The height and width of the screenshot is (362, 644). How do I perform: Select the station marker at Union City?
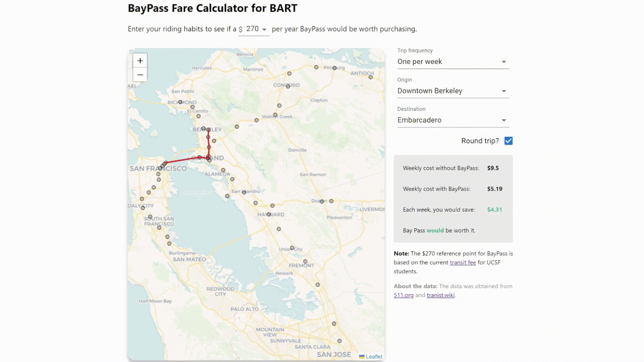pos(292,248)
